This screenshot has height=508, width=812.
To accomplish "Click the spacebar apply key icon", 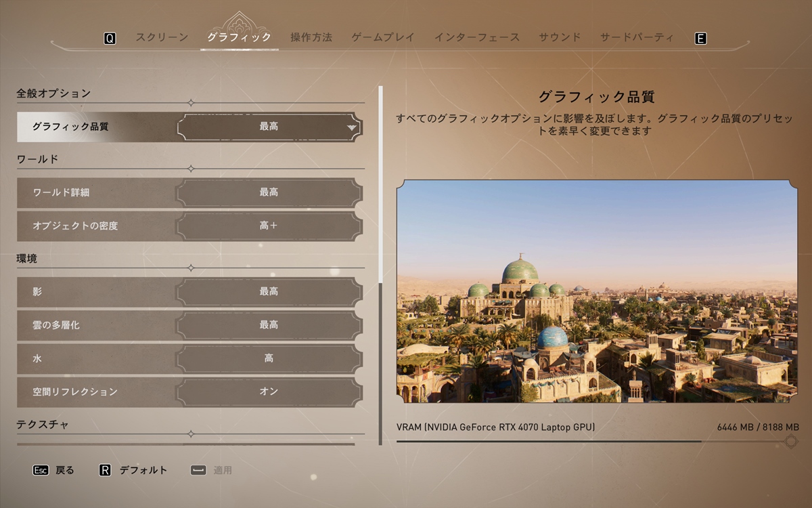I will (x=198, y=470).
